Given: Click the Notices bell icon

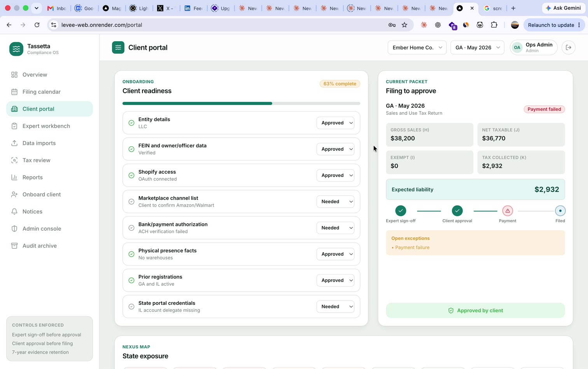Looking at the screenshot, I should (x=14, y=212).
